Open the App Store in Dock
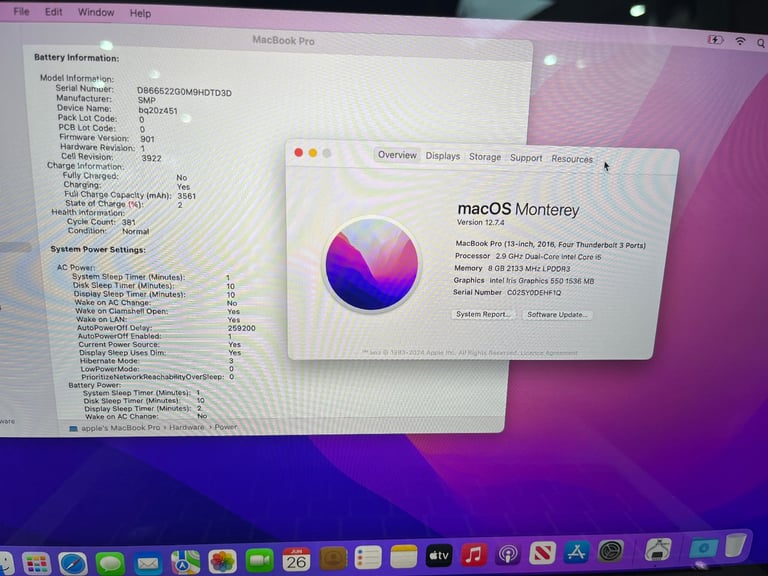Viewport: 768px width, 576px height. click(x=576, y=552)
